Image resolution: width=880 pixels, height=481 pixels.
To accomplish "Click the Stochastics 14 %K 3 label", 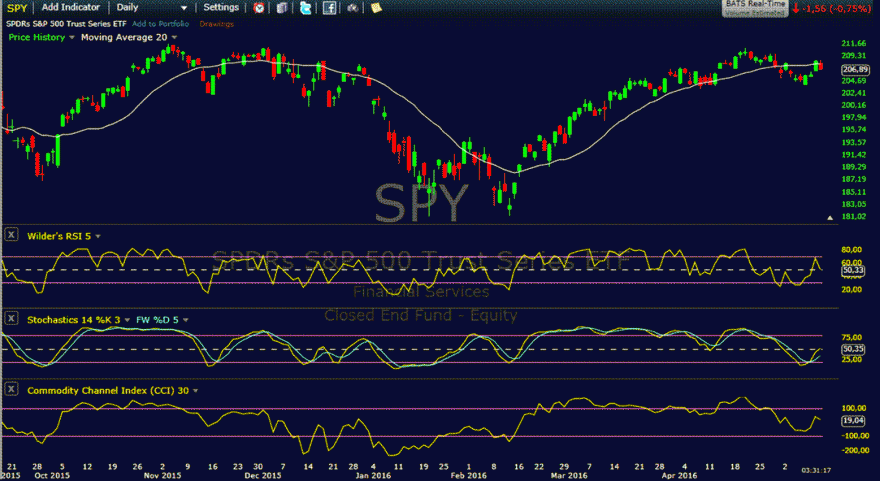I will pos(74,320).
